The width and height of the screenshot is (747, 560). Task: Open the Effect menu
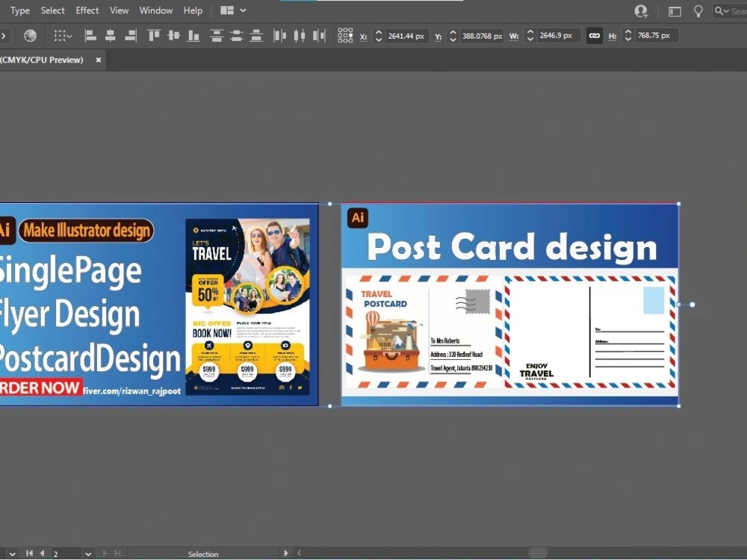[87, 10]
